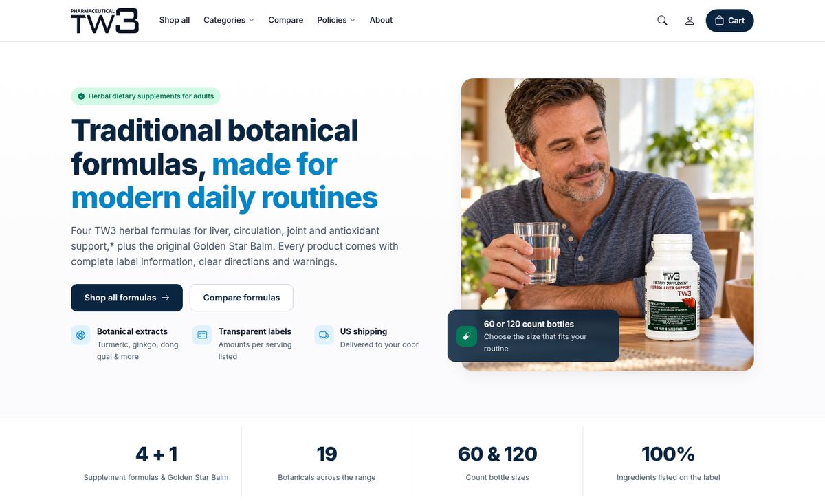Click 'Count bottle sizes' caption
The image size is (825, 504).
[x=498, y=477]
